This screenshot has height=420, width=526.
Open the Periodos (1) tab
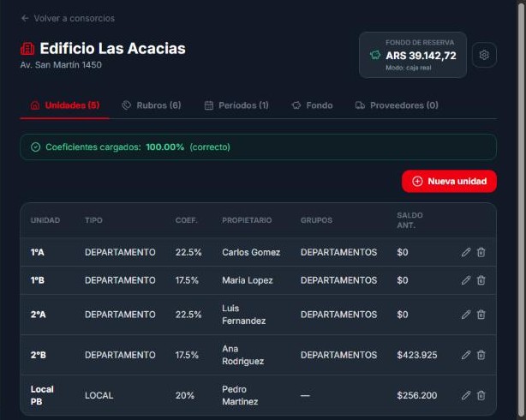point(236,105)
